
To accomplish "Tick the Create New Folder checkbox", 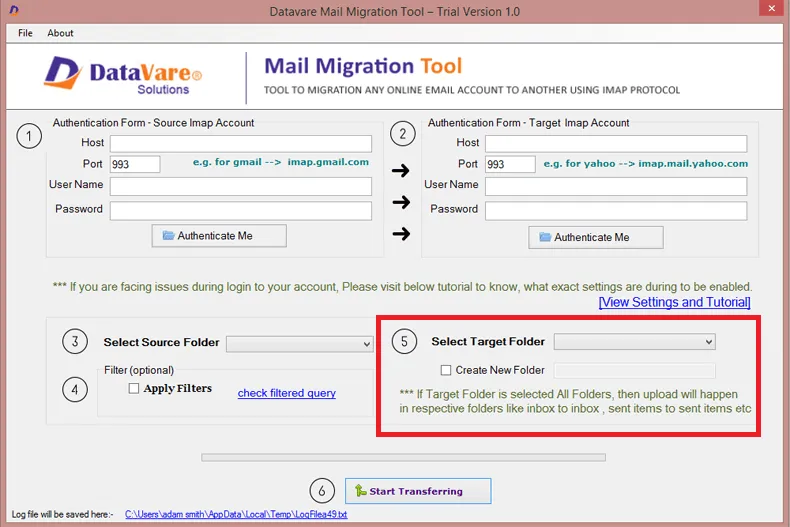I will click(x=446, y=370).
